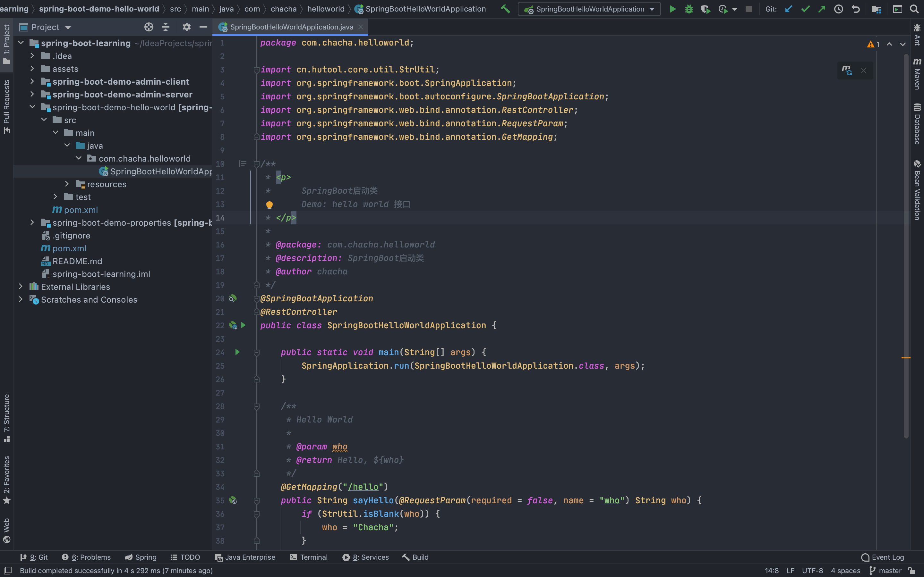
Task: Click the Build project hammer icon
Action: pyautogui.click(x=505, y=9)
